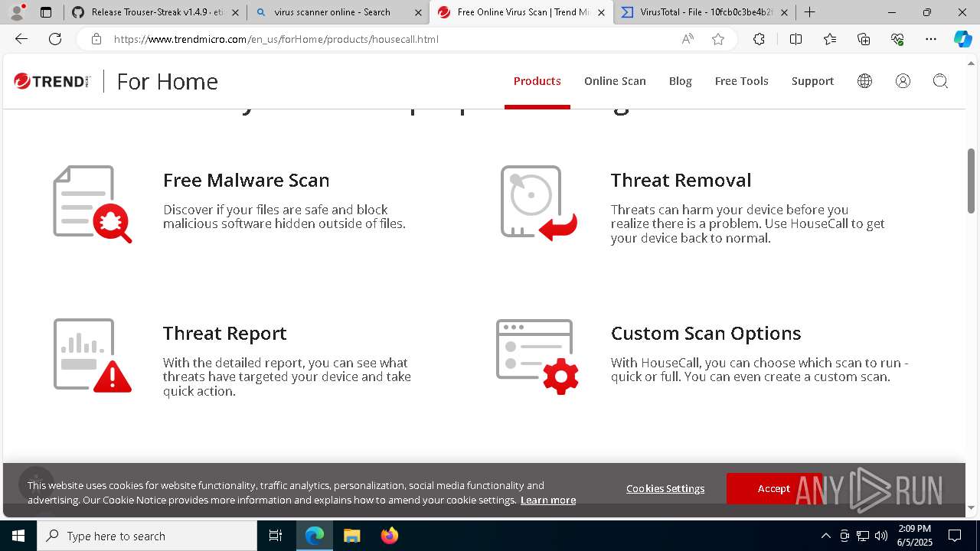Click the Type here to search box
Screen dimensions: 980x551
pos(147,536)
